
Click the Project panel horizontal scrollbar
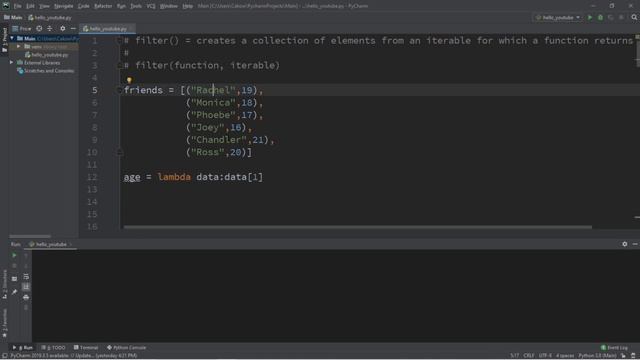pos(30,236)
